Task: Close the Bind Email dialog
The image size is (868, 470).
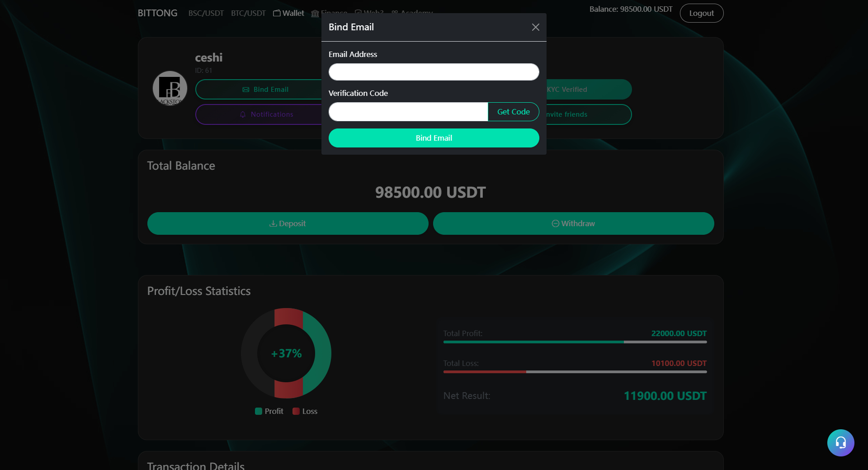Action: pyautogui.click(x=535, y=27)
